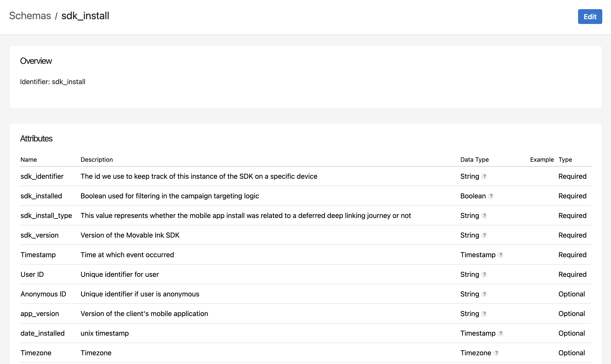The width and height of the screenshot is (611, 364).
Task: Click the Name column header
Action: (x=29, y=160)
